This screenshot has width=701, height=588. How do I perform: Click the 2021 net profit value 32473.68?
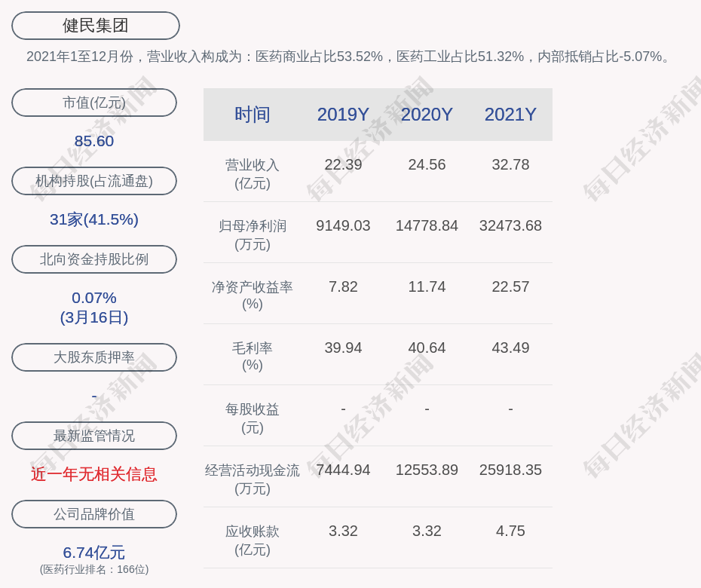(x=510, y=225)
